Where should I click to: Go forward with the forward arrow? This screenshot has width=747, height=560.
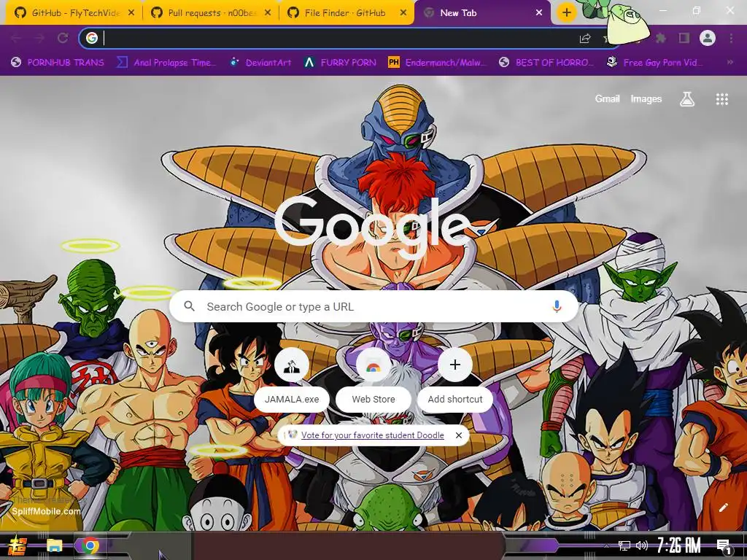pyautogui.click(x=39, y=38)
